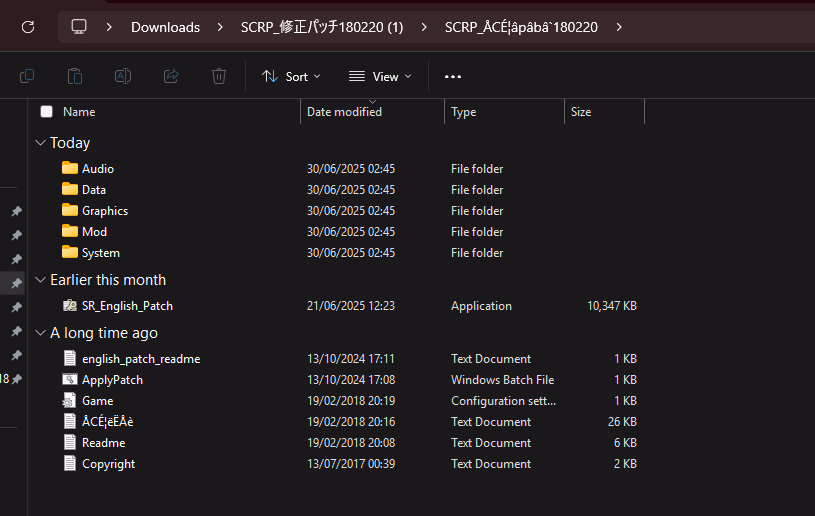The image size is (815, 516).
Task: Toggle the select-all checkbox beside Name
Action: coord(46,112)
